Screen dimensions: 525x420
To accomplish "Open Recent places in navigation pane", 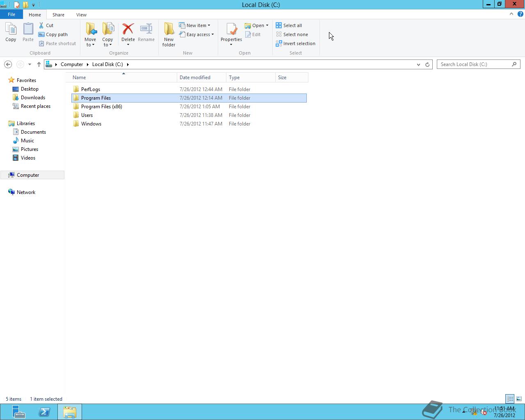I will click(x=36, y=106).
